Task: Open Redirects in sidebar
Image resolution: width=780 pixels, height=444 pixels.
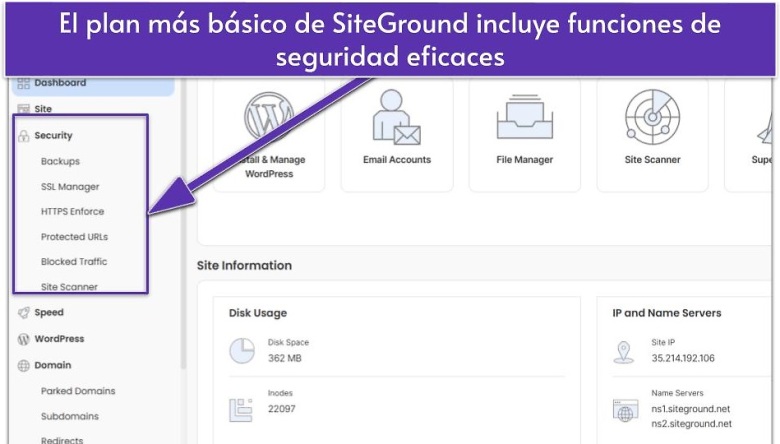Action: (x=62, y=440)
